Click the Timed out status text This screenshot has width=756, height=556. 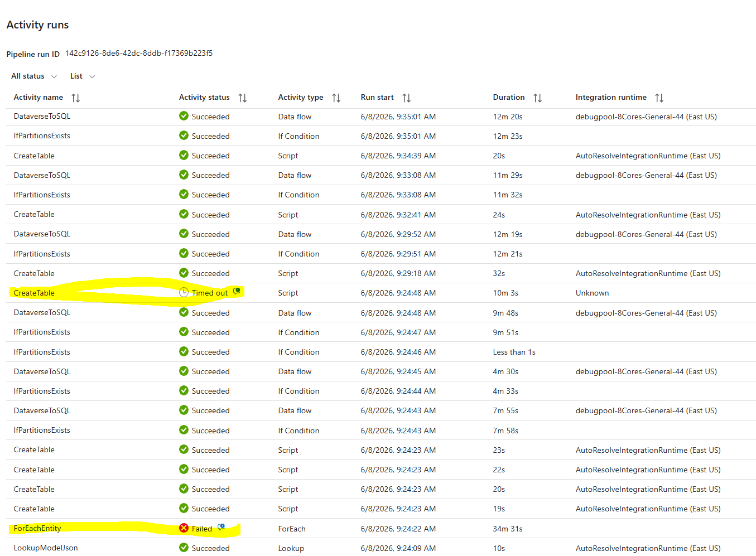click(x=210, y=293)
